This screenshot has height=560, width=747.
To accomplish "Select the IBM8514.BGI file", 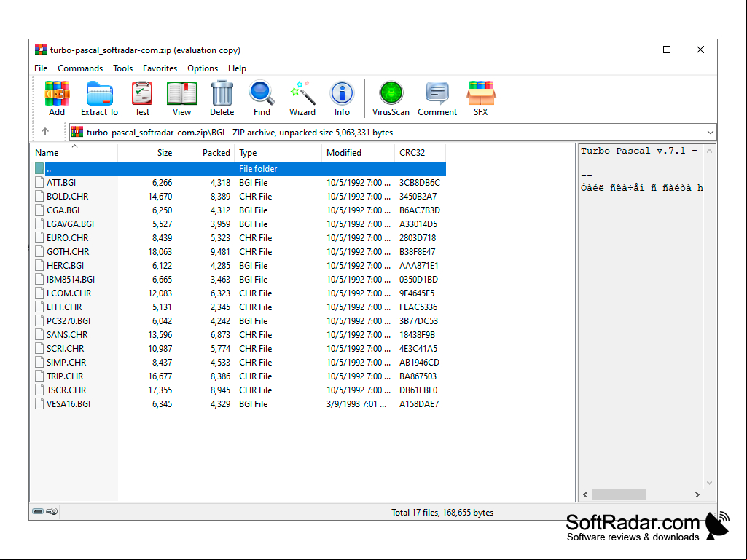I will tap(240, 279).
